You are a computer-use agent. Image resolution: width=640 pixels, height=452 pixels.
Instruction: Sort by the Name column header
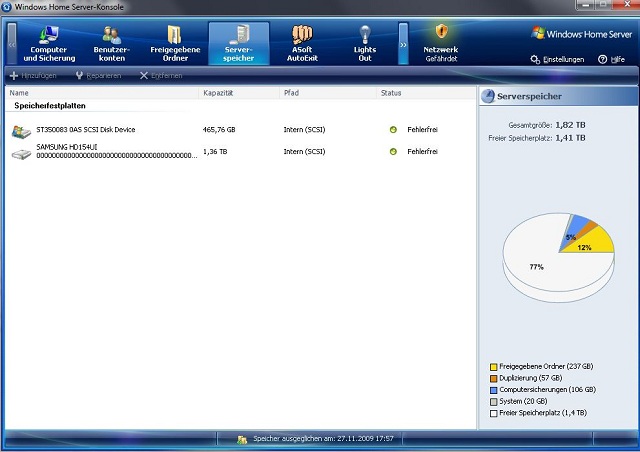pos(102,93)
